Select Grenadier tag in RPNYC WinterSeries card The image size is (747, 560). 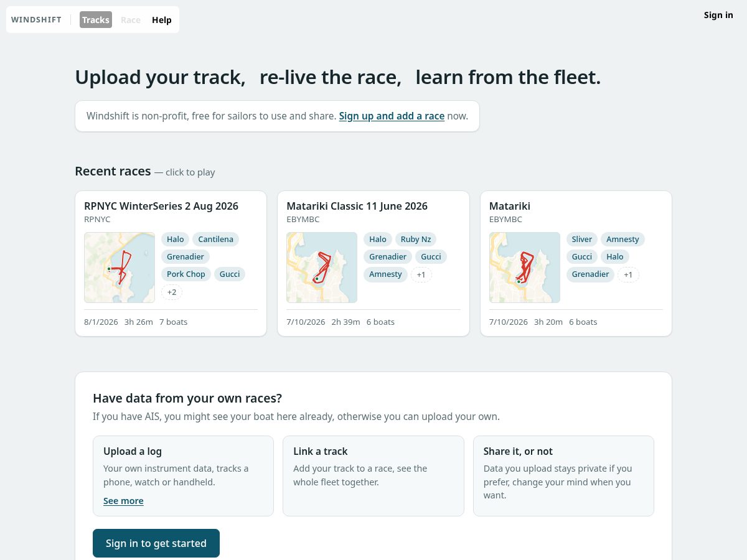coord(186,257)
